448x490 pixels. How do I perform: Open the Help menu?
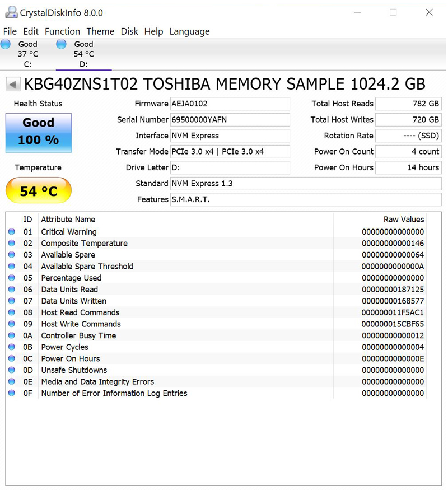[153, 31]
